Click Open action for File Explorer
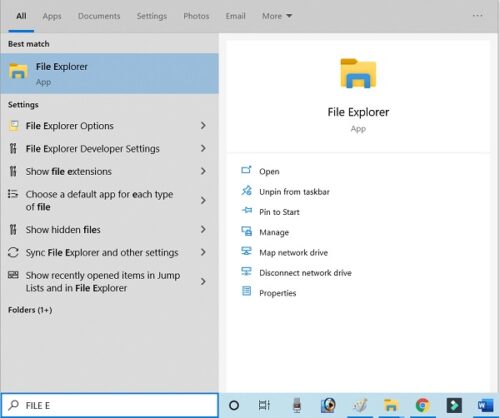 (x=269, y=172)
